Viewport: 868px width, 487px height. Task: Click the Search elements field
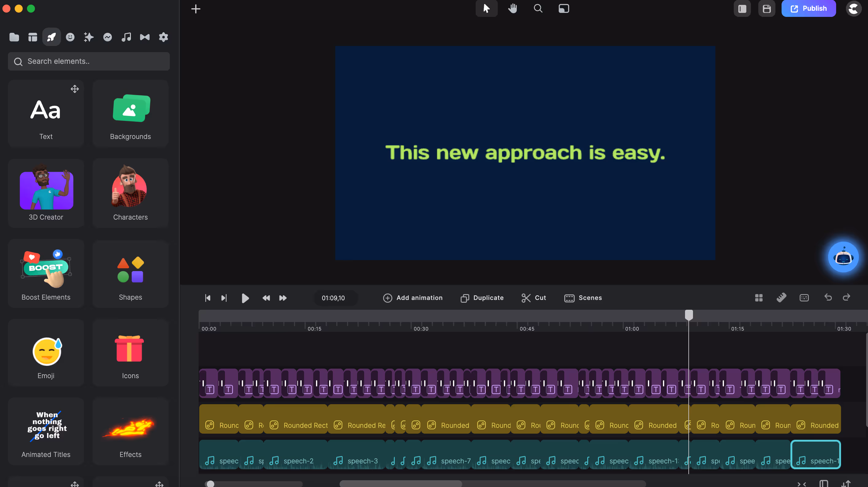(89, 61)
